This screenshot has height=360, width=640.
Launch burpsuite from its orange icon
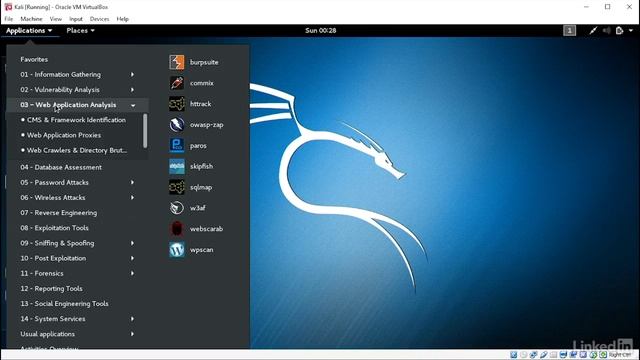(x=177, y=62)
